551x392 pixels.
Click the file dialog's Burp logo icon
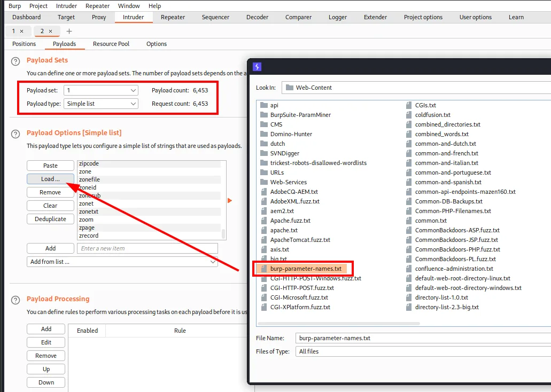click(257, 67)
